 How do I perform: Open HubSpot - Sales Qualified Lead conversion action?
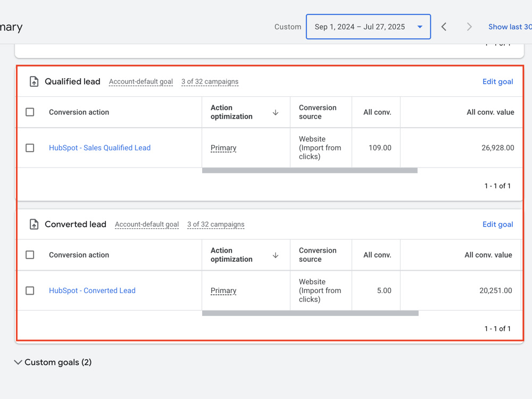(100, 148)
